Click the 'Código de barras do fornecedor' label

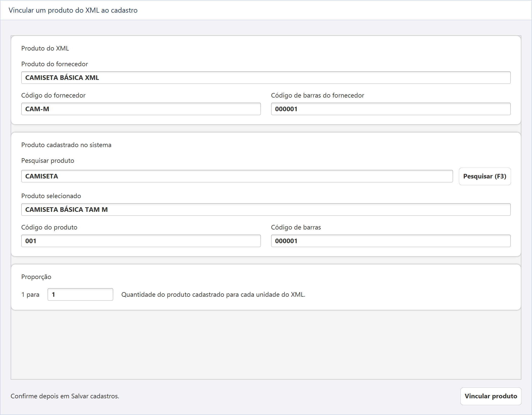317,95
